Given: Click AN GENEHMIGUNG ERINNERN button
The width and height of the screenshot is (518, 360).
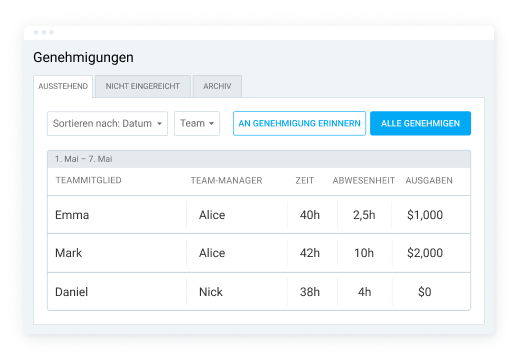Looking at the screenshot, I should [x=299, y=123].
